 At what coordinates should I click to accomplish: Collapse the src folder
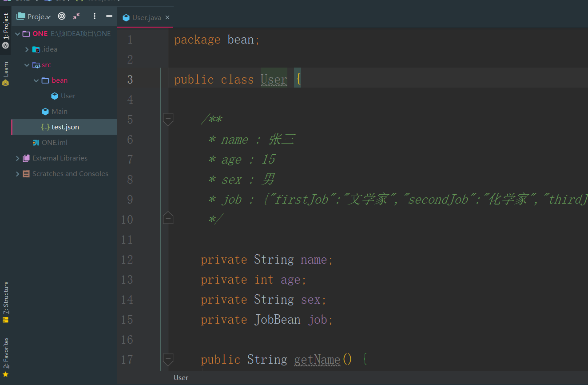26,64
